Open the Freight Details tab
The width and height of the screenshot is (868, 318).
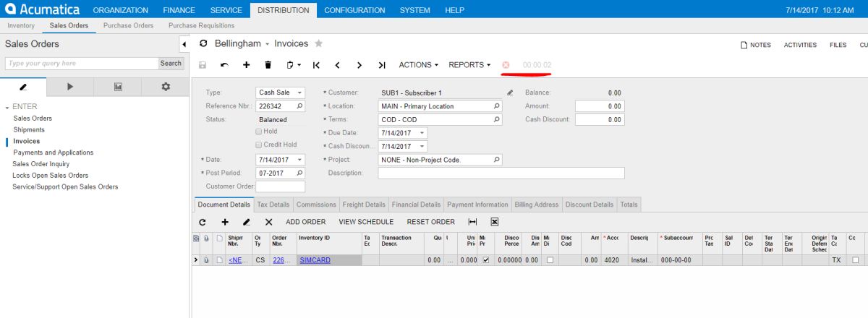point(364,205)
